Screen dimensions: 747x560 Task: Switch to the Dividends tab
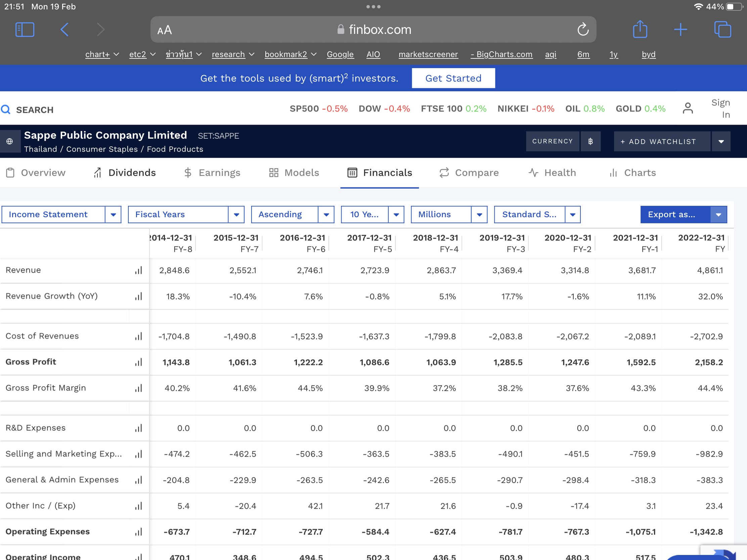[x=125, y=173]
